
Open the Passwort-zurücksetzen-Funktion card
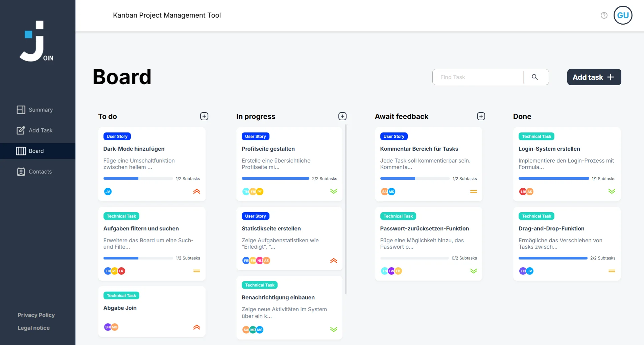click(x=428, y=244)
